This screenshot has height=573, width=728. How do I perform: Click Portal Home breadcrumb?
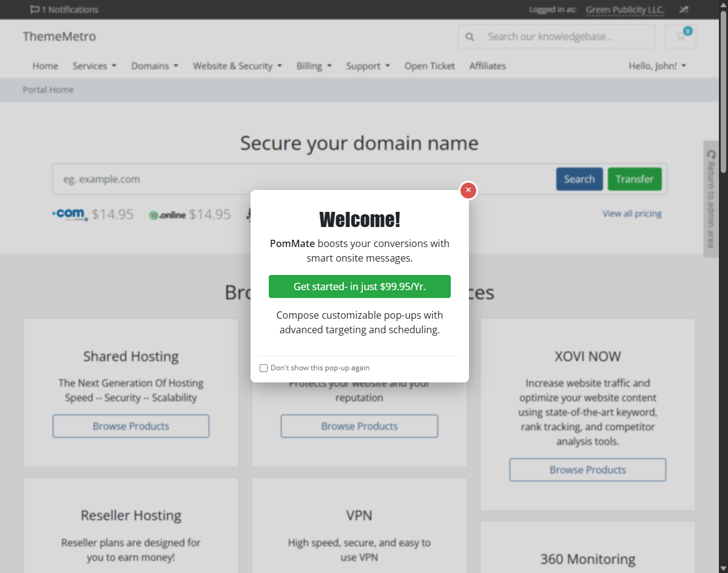48,90
